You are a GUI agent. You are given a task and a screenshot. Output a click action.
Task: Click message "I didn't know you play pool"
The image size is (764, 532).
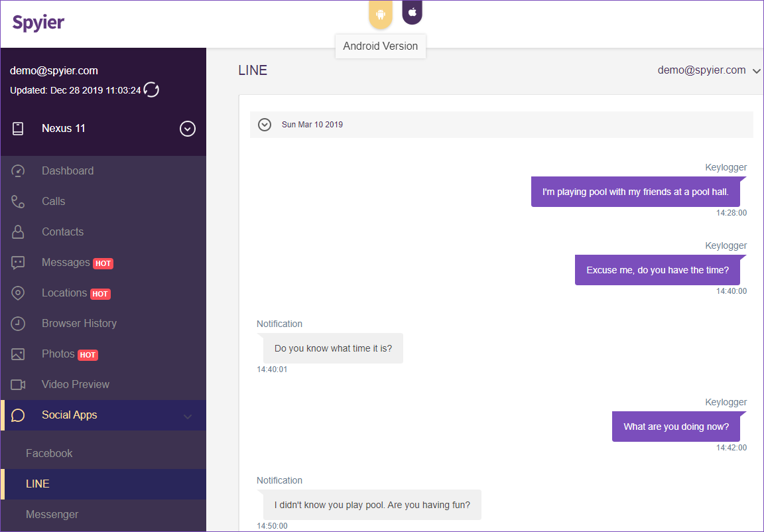372,505
